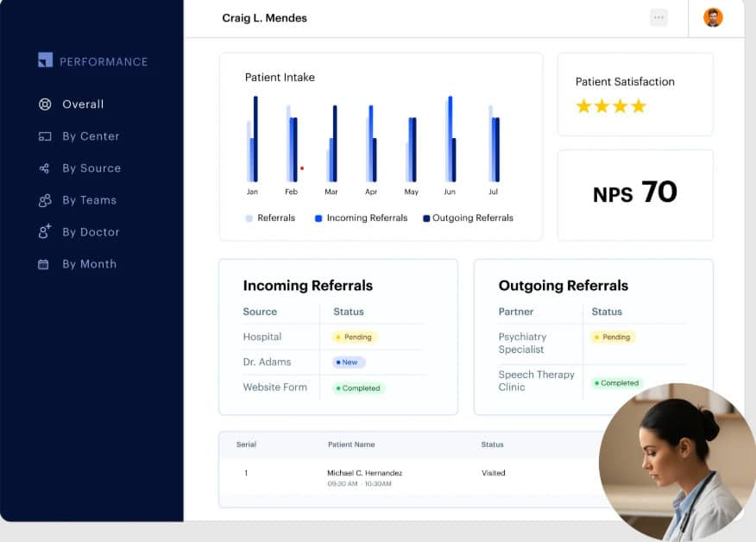The width and height of the screenshot is (756, 542).
Task: Open the user profile avatar
Action: 713,17
